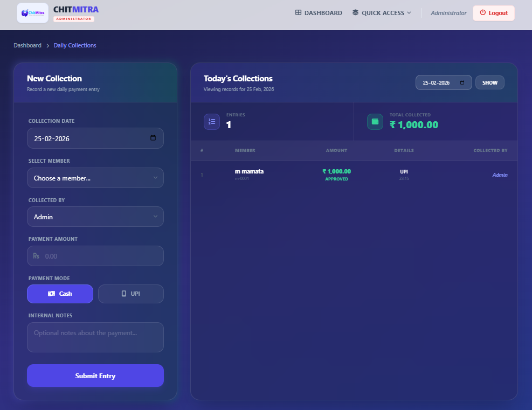Viewport: 532px width, 410px height.
Task: Open calendar icon in records date filter
Action: [x=462, y=82]
